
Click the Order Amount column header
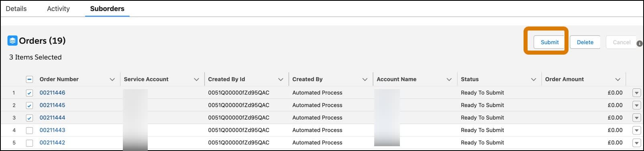pos(565,80)
